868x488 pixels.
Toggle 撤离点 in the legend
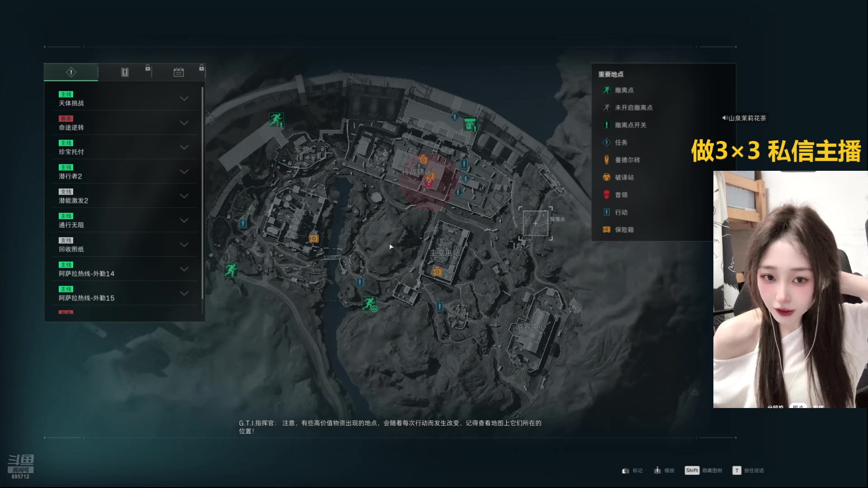[x=618, y=90]
